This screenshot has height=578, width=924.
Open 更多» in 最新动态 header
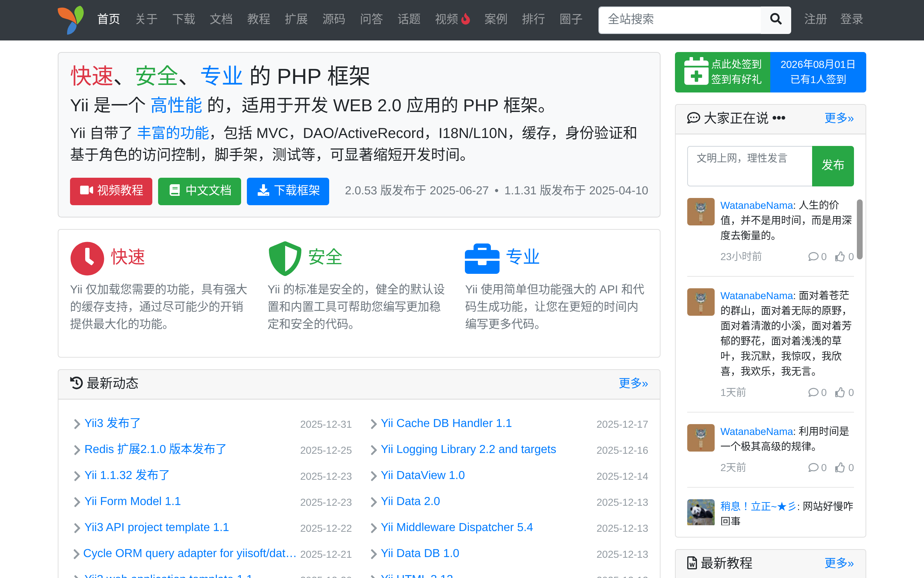coord(633,383)
